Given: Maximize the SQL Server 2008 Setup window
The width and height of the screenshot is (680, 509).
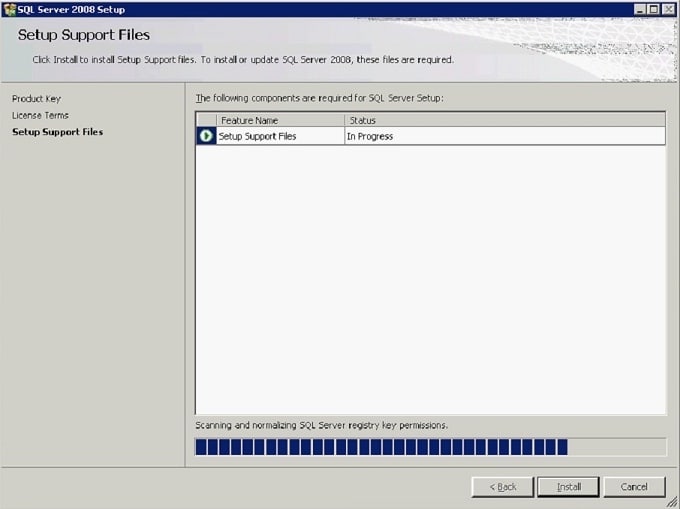Looking at the screenshot, I should pos(654,9).
